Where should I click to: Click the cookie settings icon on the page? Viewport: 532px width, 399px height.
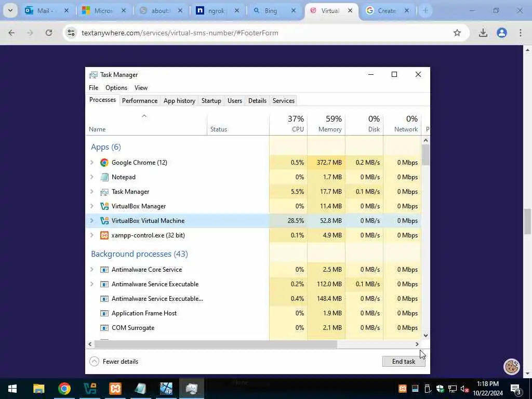point(511,366)
